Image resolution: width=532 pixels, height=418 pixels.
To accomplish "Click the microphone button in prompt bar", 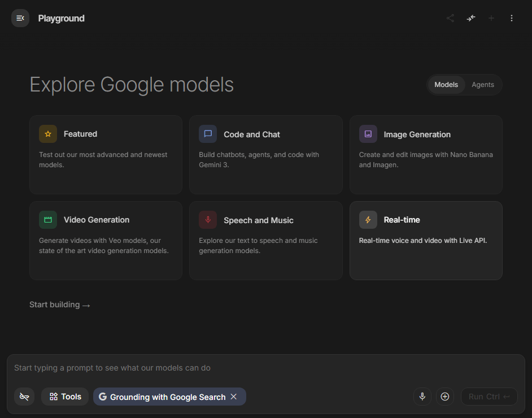I will point(422,397).
